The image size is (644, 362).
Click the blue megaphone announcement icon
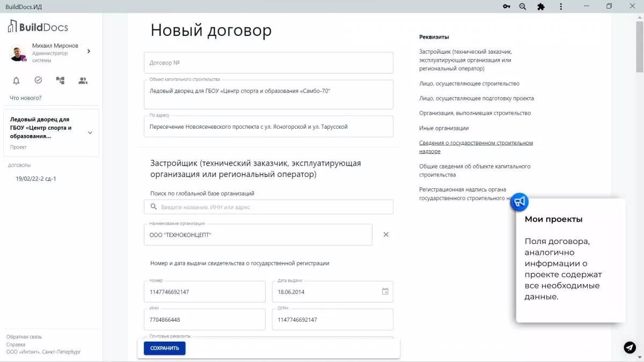(518, 202)
